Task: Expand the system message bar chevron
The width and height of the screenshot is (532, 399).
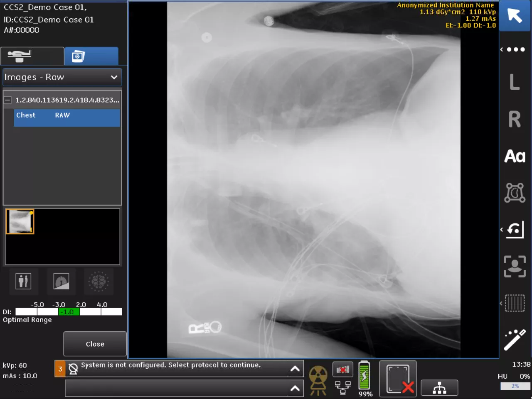Action: (x=295, y=369)
